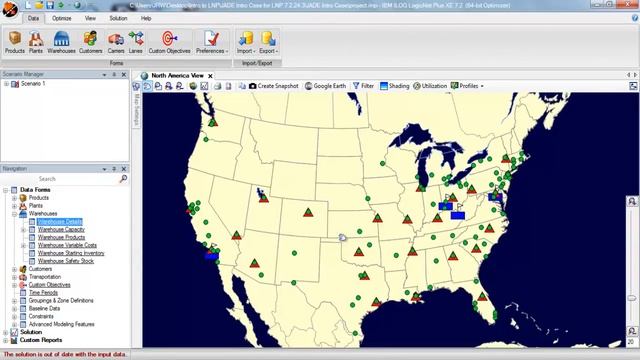This screenshot has height=360, width=640.
Task: Click the Google Earth button
Action: 325,86
